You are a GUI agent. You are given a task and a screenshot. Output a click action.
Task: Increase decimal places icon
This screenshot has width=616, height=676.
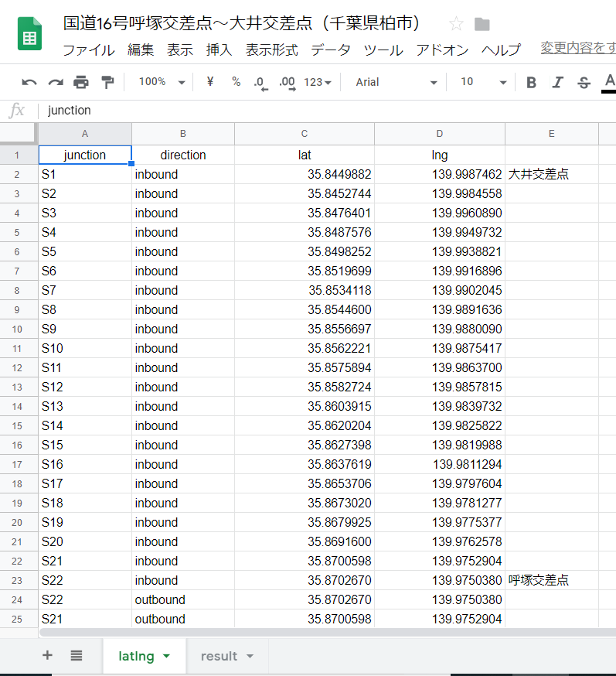[x=288, y=83]
